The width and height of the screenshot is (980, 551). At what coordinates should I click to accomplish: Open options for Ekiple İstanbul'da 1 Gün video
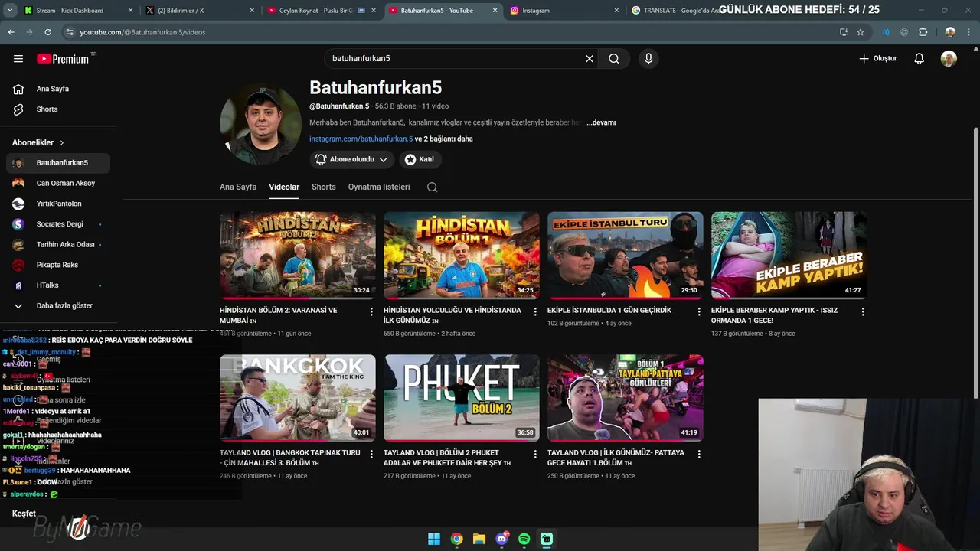click(699, 311)
